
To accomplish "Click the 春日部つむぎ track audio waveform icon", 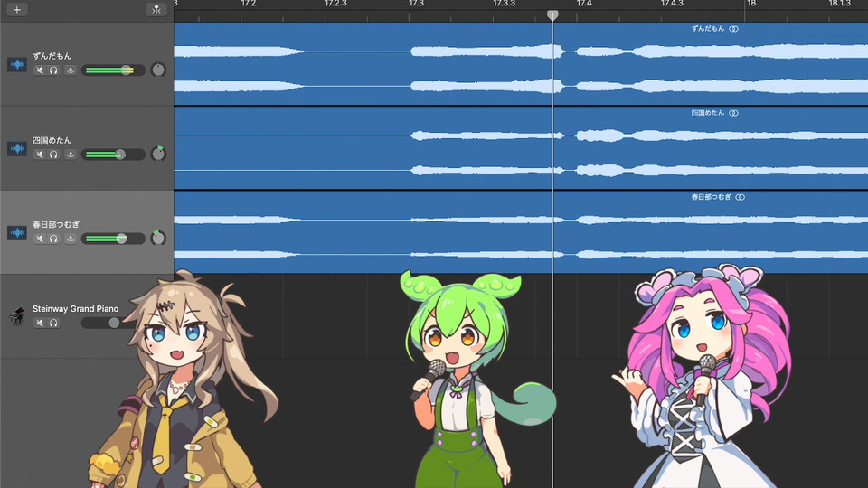I will [x=16, y=233].
